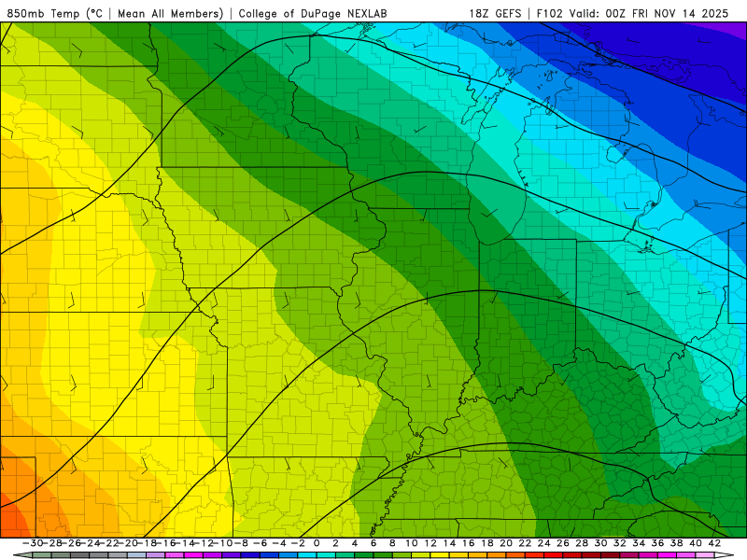Screen dimensions: 747x560
Task: Click the 30 legend value
Action: [x=601, y=543]
